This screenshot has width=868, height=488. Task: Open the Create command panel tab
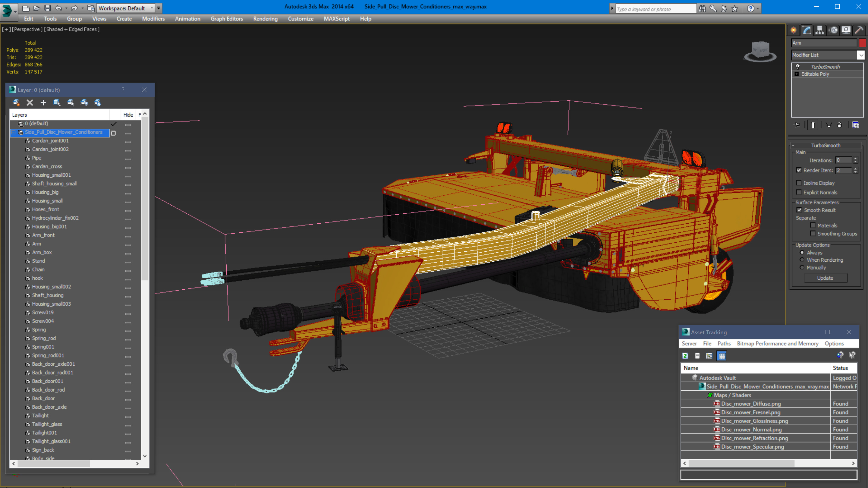pyautogui.click(x=794, y=30)
